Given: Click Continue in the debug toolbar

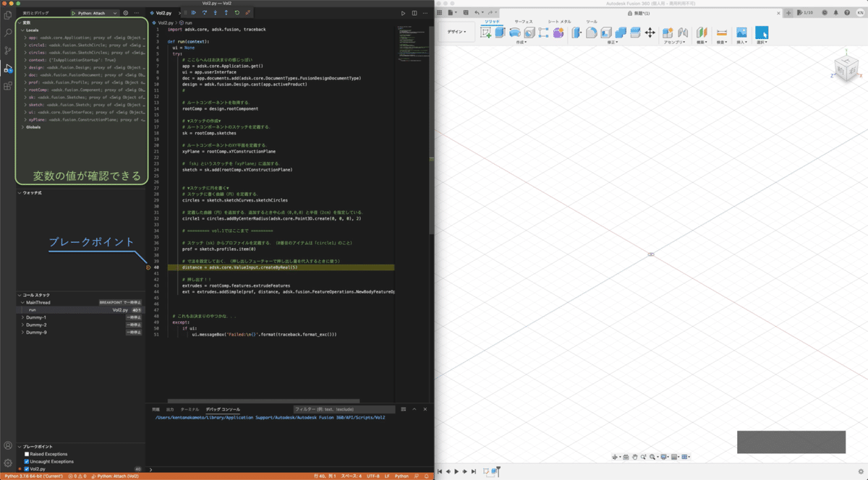Looking at the screenshot, I should pos(194,13).
